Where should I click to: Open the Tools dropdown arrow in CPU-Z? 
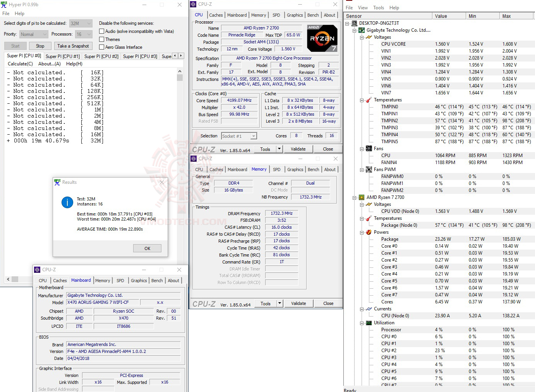tap(279, 149)
